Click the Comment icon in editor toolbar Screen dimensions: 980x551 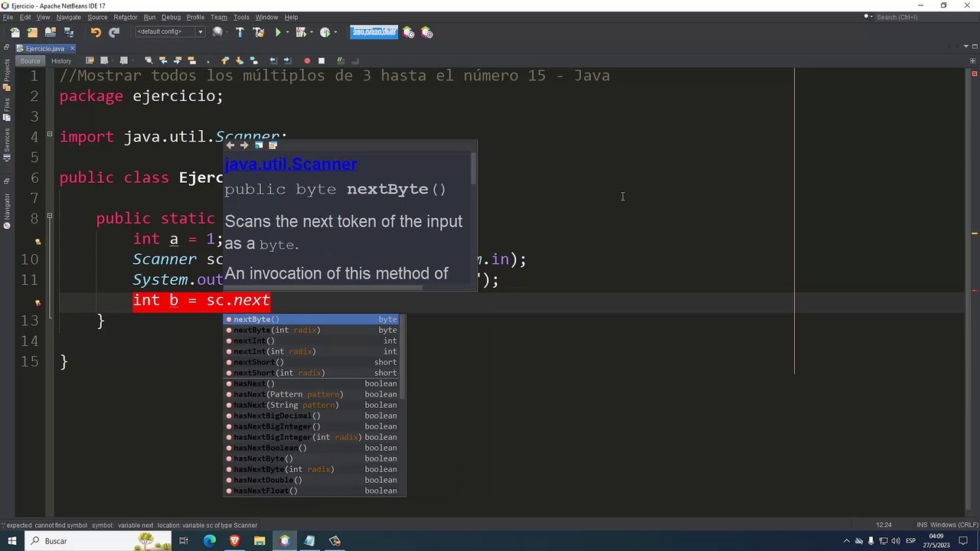click(x=341, y=60)
